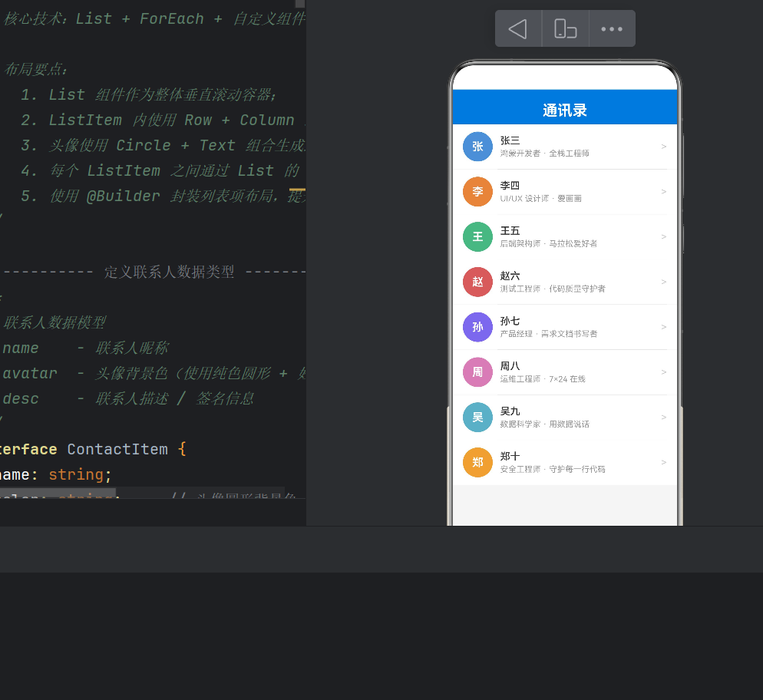Select the contact name 王五

(x=510, y=230)
